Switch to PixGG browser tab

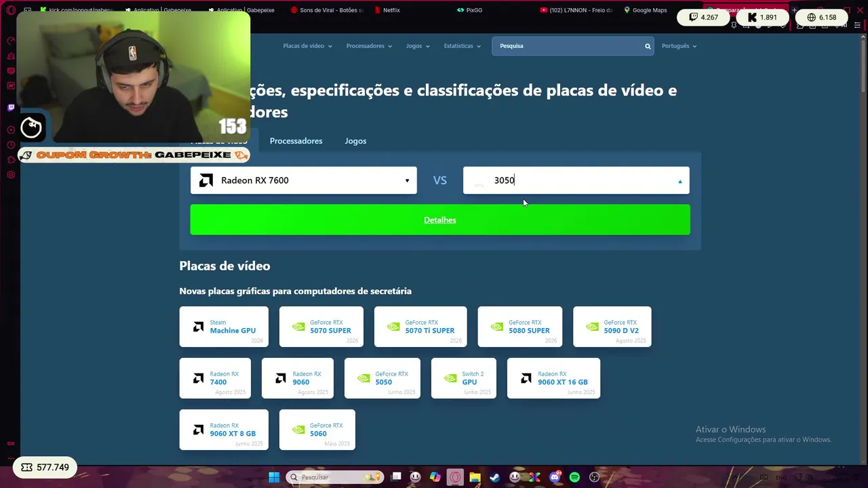point(469,10)
